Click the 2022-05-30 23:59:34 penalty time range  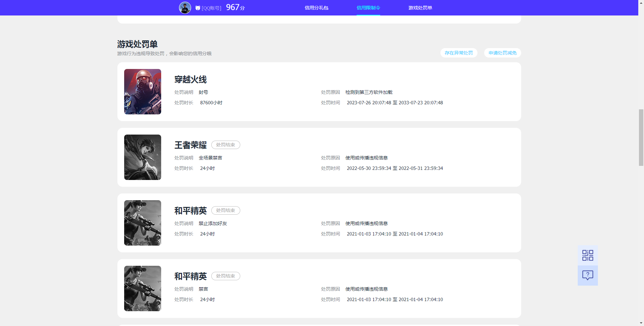[x=395, y=168]
